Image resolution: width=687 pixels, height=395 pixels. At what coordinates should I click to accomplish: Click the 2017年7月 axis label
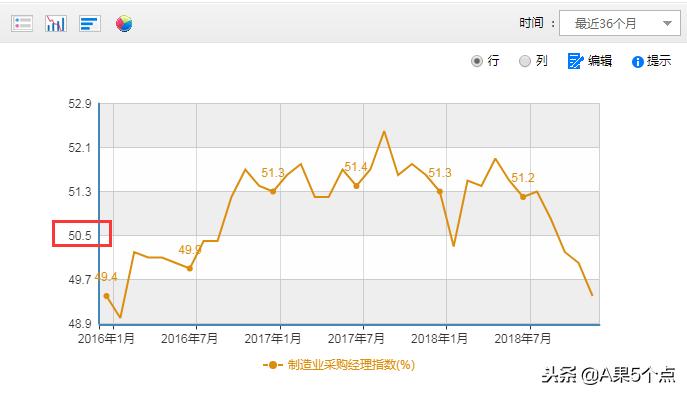coord(356,339)
